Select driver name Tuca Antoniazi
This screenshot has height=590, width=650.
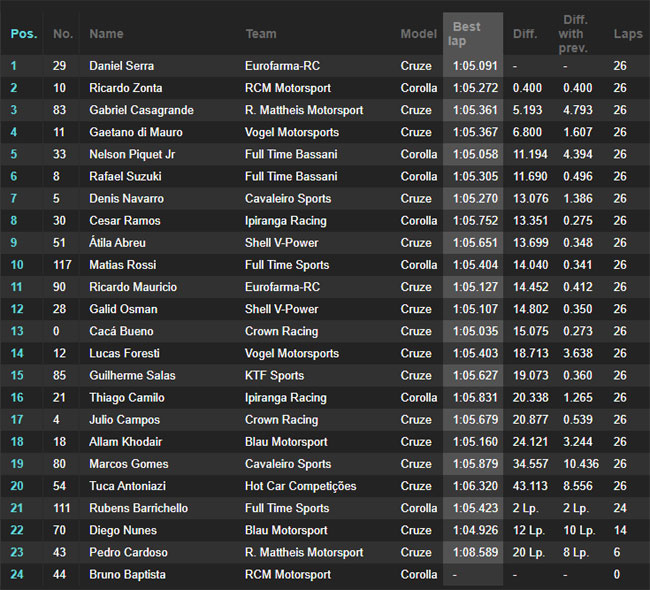coord(128,486)
